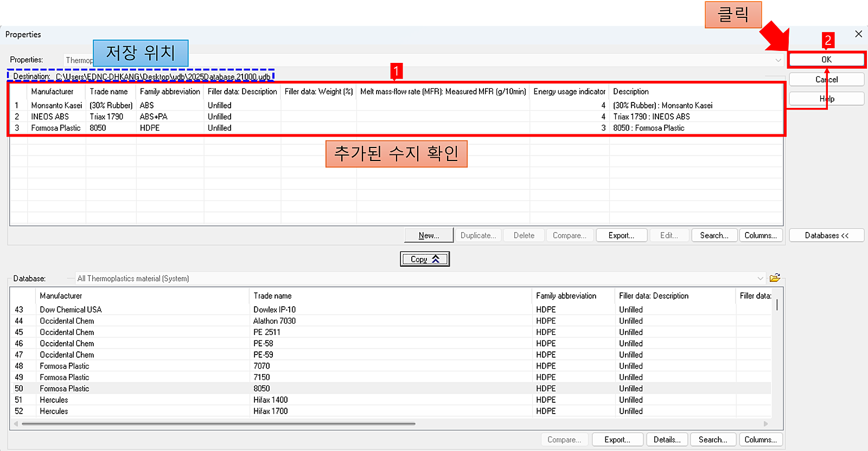This screenshot has width=868, height=451.
Task: Open the database folder browse icon
Action: (775, 278)
